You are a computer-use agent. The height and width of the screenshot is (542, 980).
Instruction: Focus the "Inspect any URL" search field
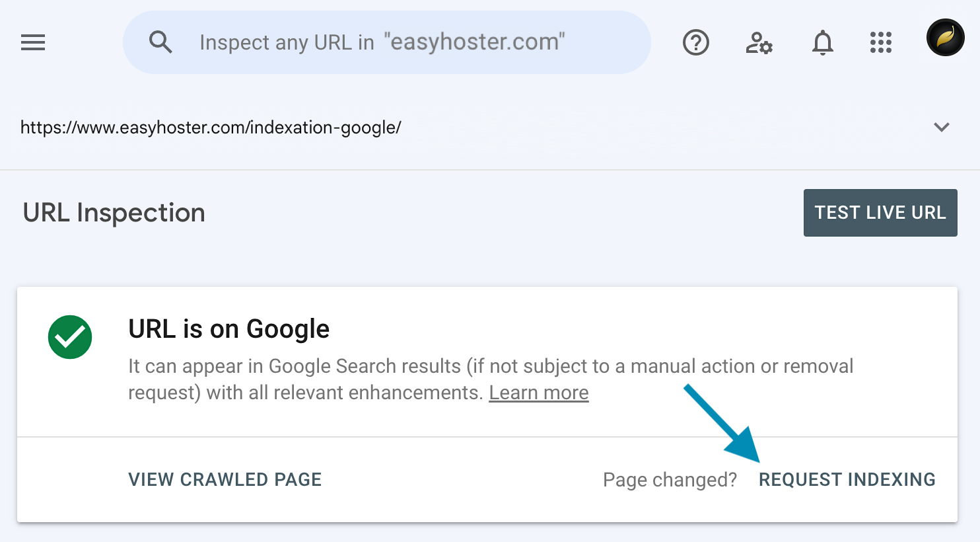click(x=383, y=42)
